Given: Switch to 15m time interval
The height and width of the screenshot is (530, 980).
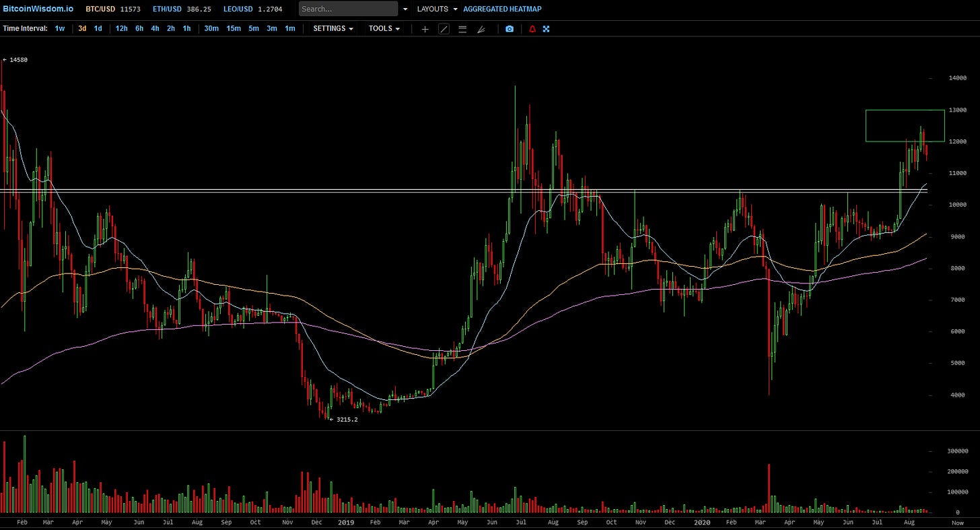Looking at the screenshot, I should pos(233,29).
